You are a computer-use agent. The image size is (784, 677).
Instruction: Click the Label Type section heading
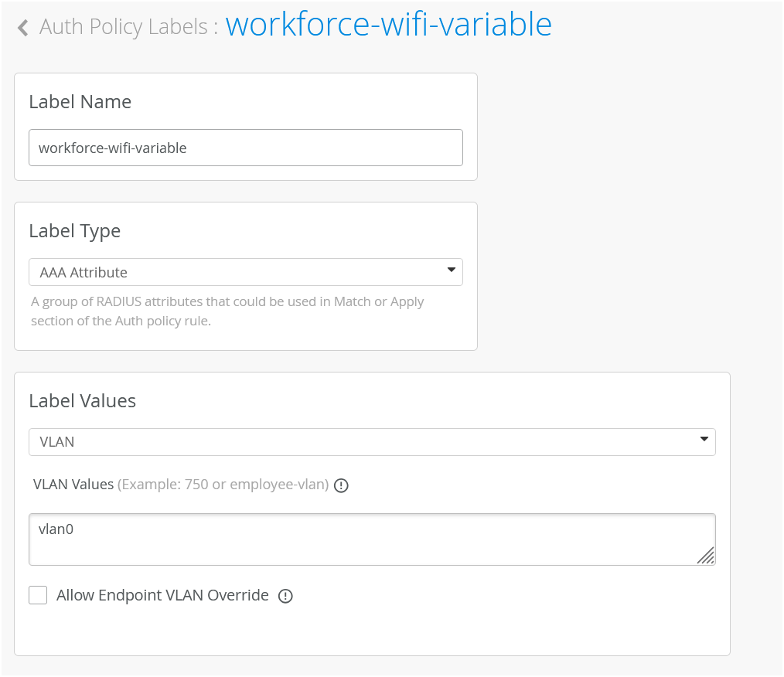[x=74, y=231]
